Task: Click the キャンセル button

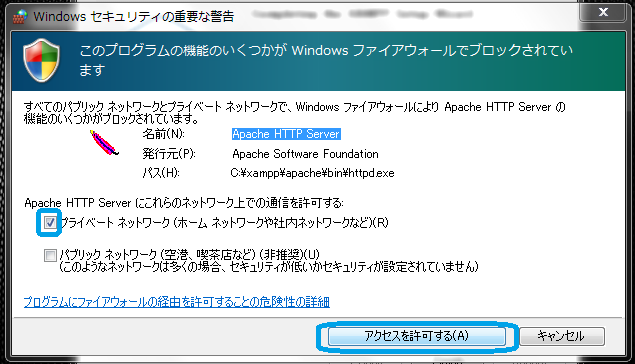Action: coord(562,336)
